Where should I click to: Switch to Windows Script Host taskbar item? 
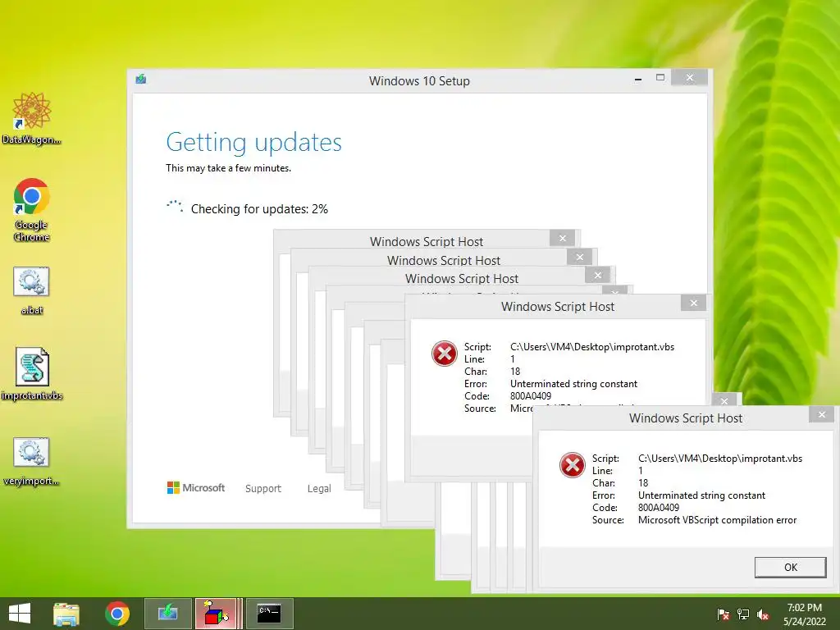point(217,614)
